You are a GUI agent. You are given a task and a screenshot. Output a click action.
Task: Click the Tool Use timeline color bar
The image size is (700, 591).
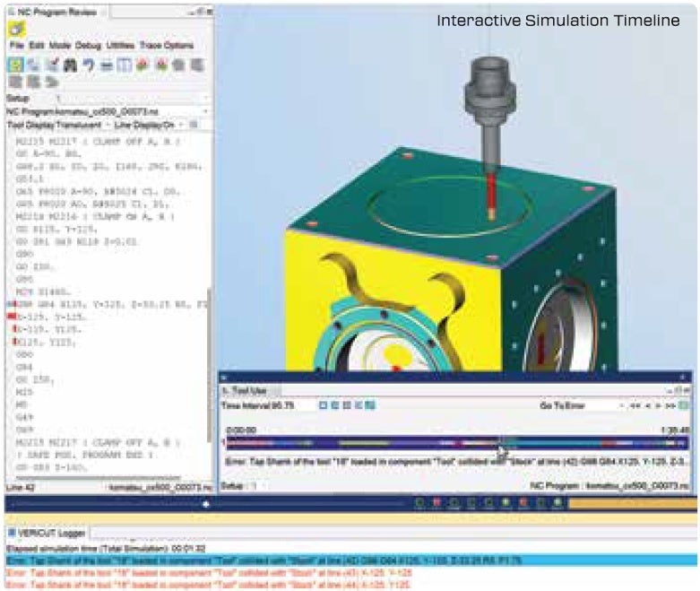pos(457,443)
